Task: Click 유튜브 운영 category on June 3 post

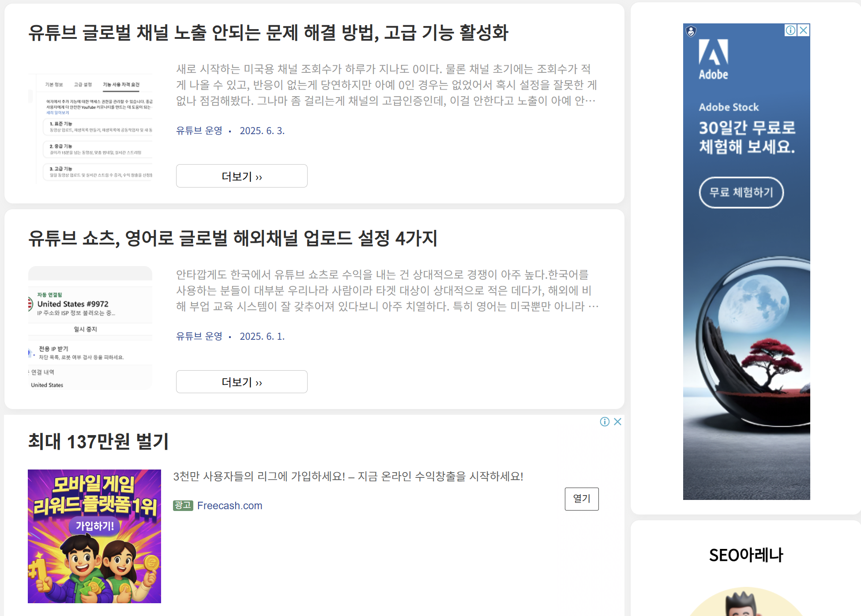Action: click(199, 131)
